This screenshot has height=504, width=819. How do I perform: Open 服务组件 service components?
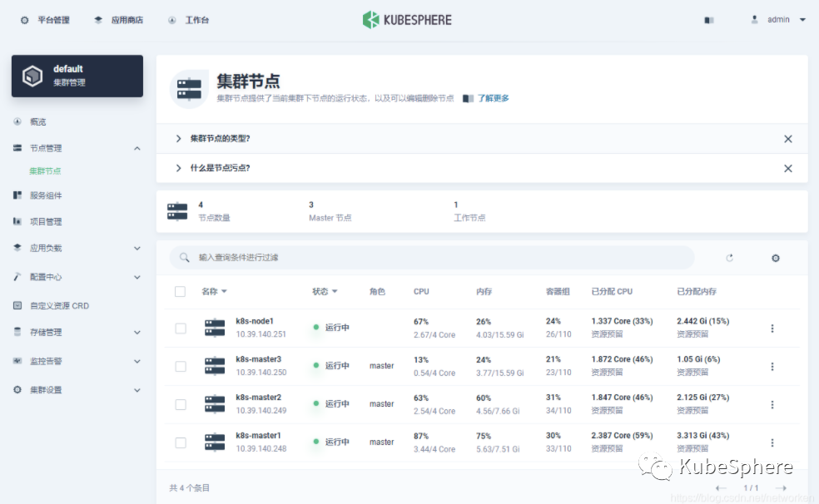tap(46, 195)
